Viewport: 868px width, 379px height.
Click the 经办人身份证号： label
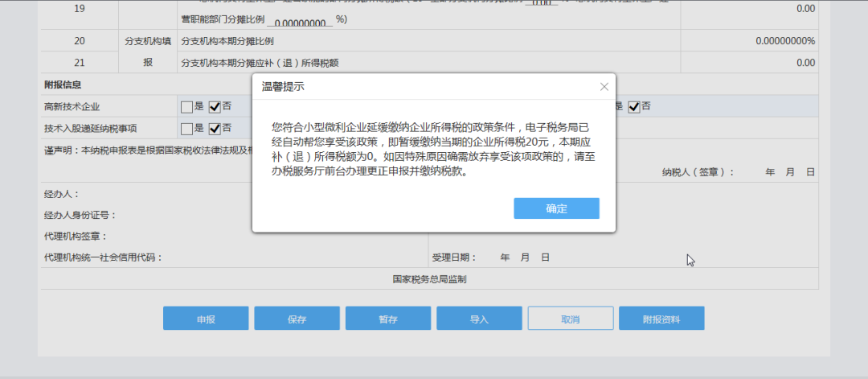(80, 216)
